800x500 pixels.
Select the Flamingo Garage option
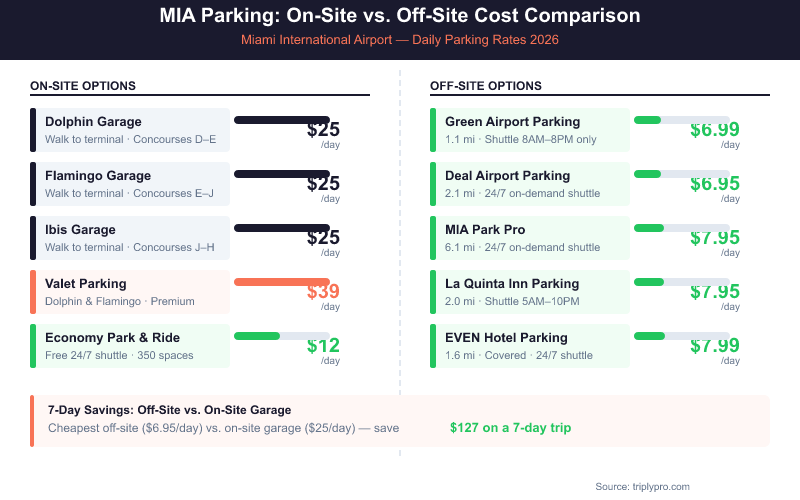[131, 184]
